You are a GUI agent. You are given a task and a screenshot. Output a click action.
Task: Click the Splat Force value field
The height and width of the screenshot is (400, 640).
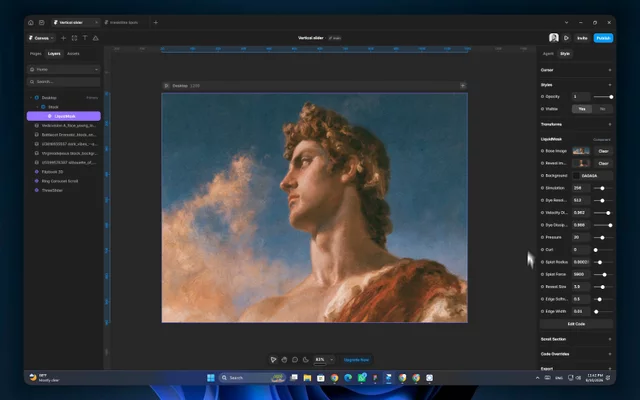click(581, 274)
